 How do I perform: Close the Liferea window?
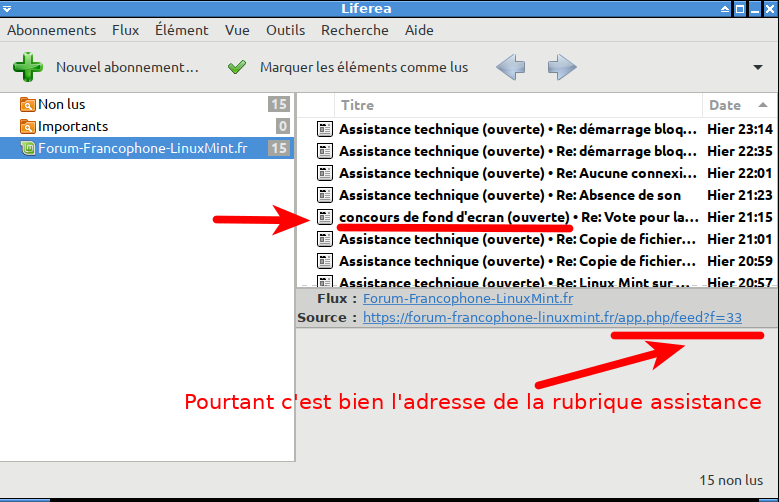pos(770,8)
